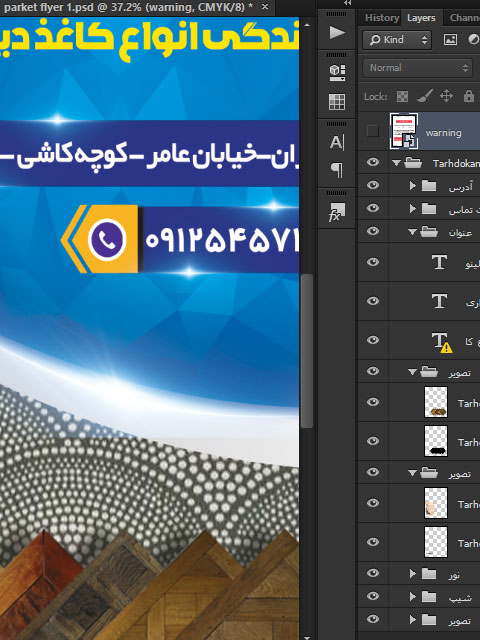Click canvas scrollbar up arrow

[x=307, y=25]
